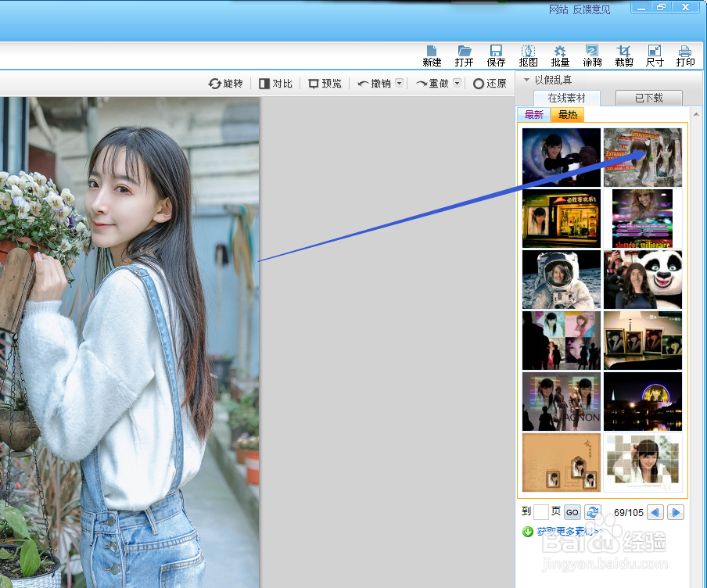Open 批量 batch processing tool

click(x=560, y=56)
